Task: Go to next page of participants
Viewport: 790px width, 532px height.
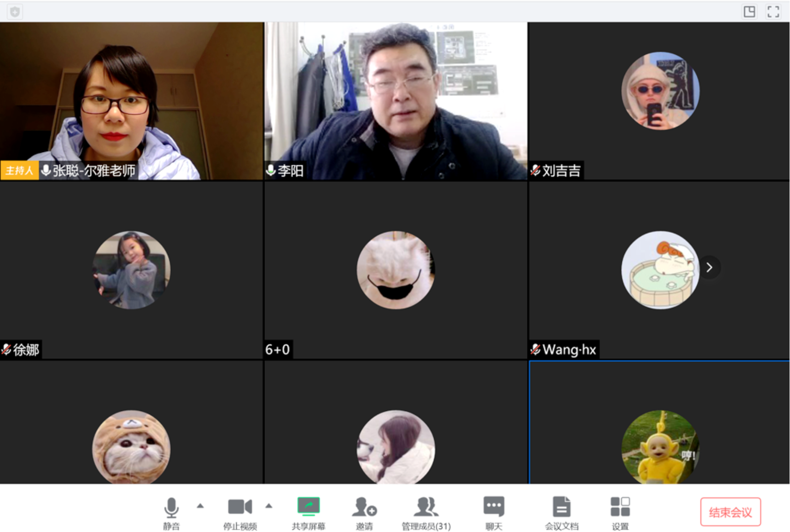Action: point(709,267)
